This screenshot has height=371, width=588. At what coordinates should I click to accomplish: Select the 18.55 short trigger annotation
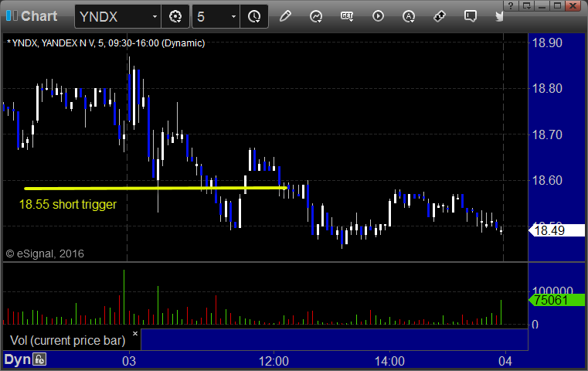point(68,205)
